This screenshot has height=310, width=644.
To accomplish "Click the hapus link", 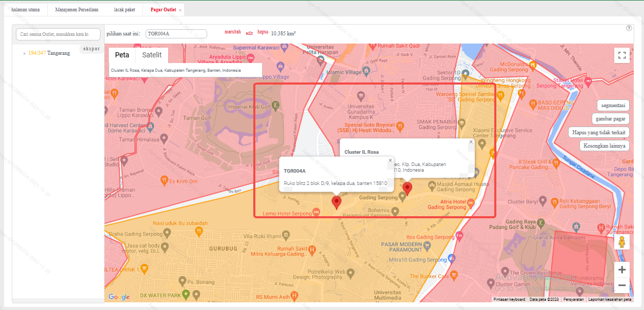I will (263, 32).
